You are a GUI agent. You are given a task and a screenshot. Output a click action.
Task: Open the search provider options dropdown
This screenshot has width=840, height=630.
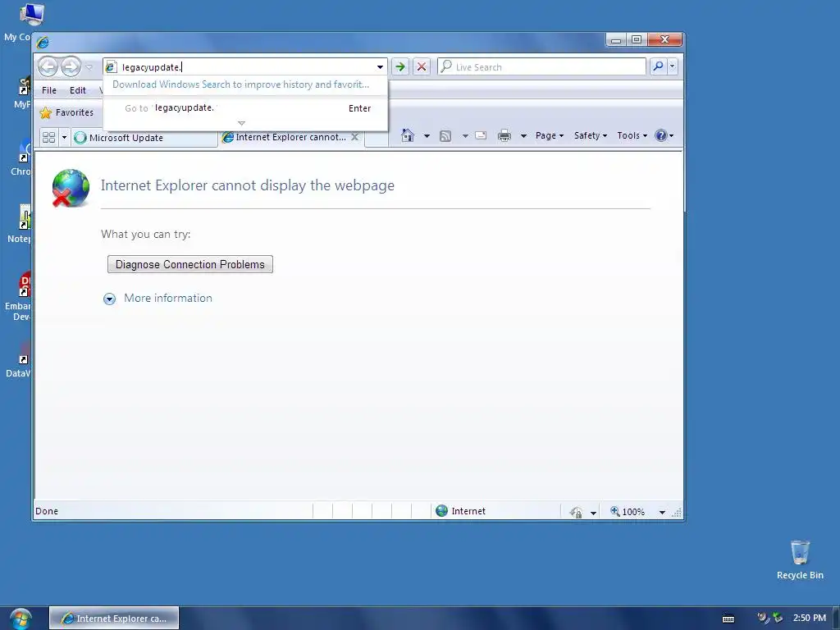click(x=673, y=66)
